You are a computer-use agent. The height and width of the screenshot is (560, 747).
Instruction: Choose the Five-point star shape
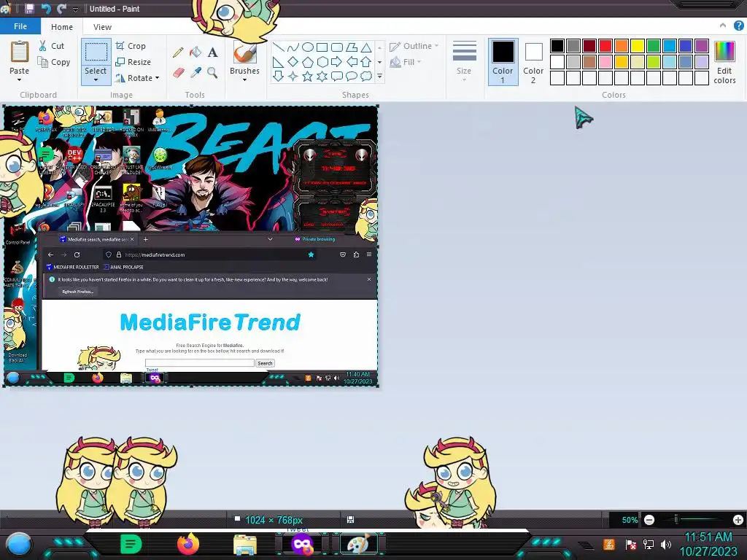(308, 76)
